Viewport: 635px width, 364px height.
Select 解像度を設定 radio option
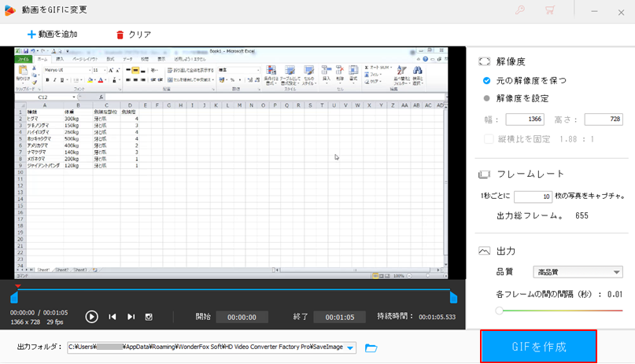click(x=487, y=98)
